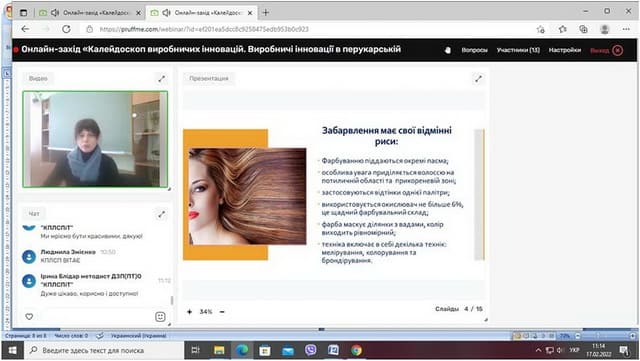Open the browser profile avatar
This screenshot has width=640, height=361.
coord(604,29)
